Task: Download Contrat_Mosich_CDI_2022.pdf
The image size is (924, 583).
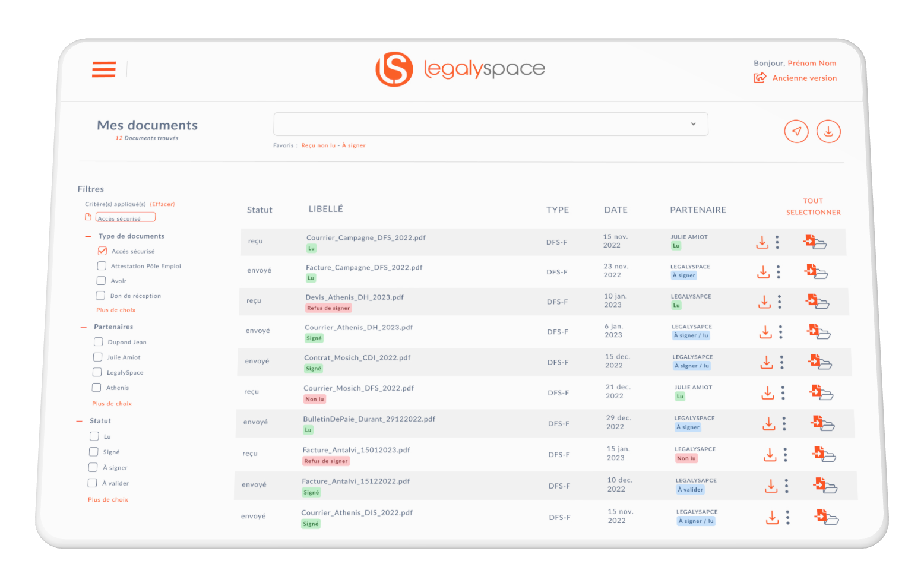Action: click(767, 362)
